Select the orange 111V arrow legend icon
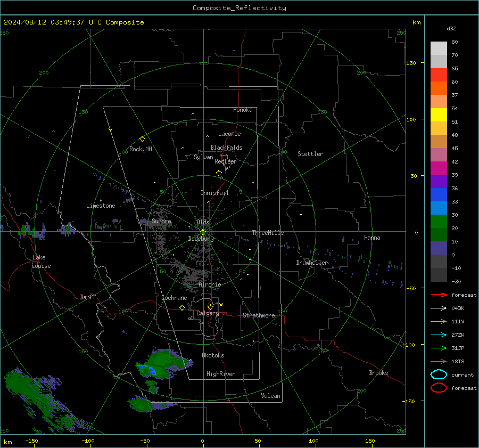The image size is (479, 448). tap(439, 321)
